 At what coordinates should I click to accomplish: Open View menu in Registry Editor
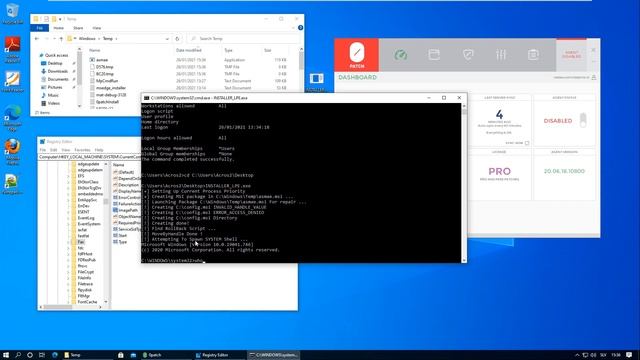[x=65, y=150]
